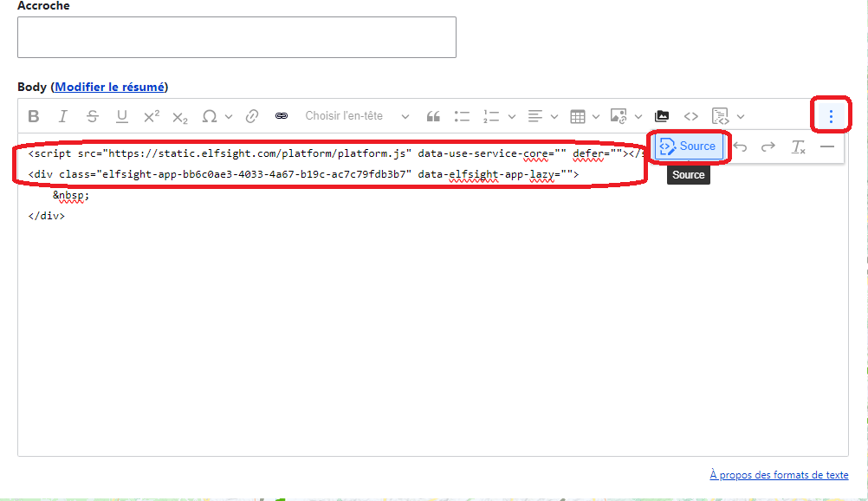This screenshot has height=501, width=868.
Task: Open the code snippet icon
Action: pyautogui.click(x=690, y=115)
